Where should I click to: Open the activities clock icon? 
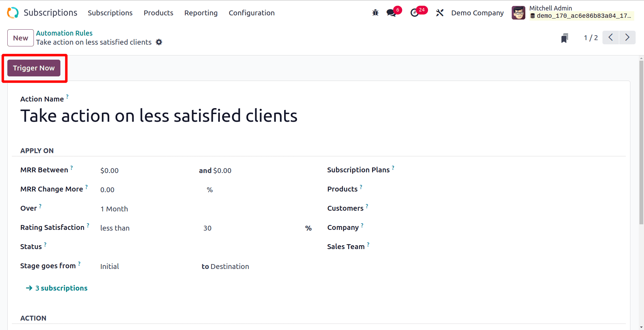[414, 13]
